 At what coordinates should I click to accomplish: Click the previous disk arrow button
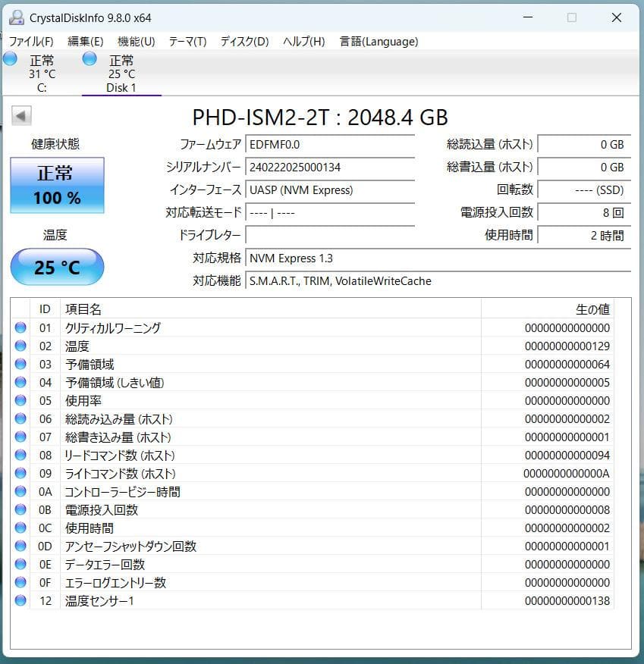[21, 116]
